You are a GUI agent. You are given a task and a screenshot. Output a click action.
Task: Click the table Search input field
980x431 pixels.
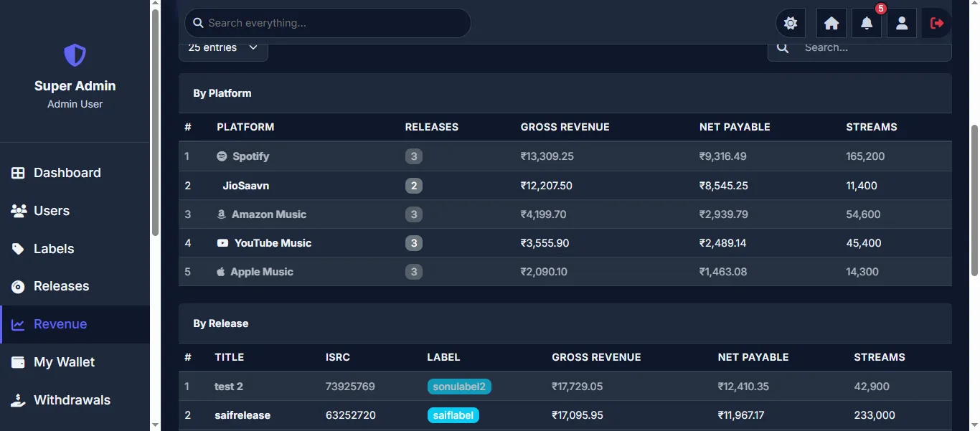(x=859, y=48)
